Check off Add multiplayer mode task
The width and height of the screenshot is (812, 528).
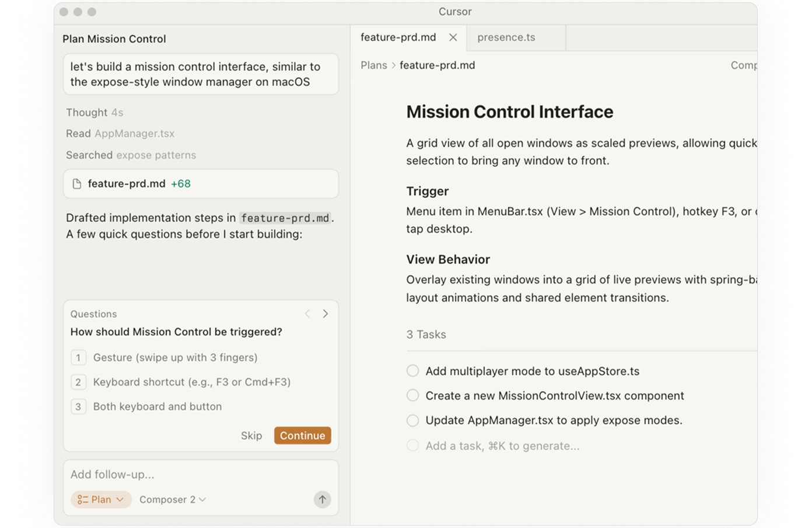(x=412, y=371)
